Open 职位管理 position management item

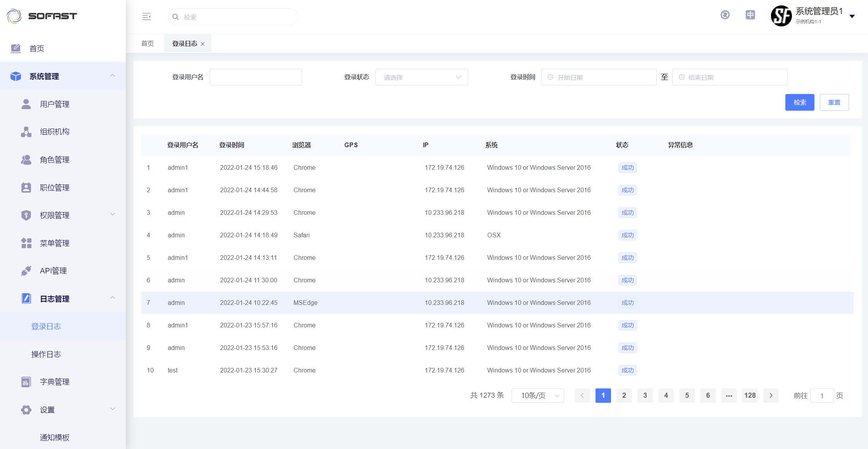point(54,188)
